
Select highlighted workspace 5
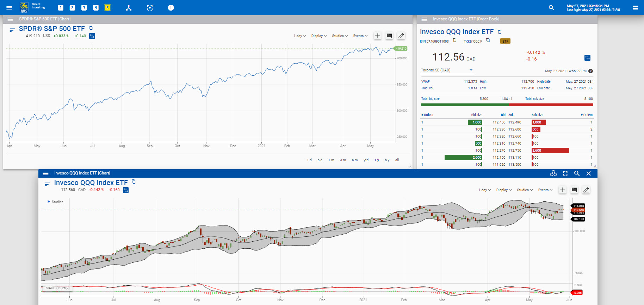point(107,8)
